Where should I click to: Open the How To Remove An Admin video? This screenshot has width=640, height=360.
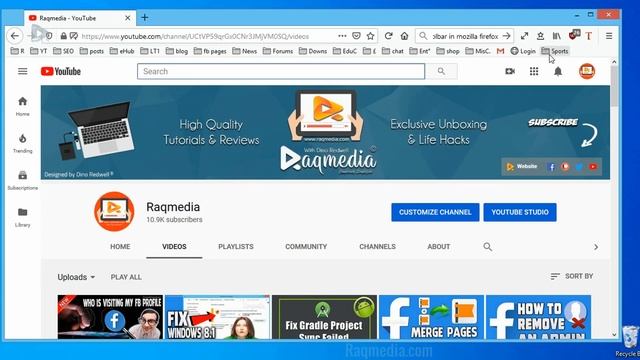(x=538, y=317)
